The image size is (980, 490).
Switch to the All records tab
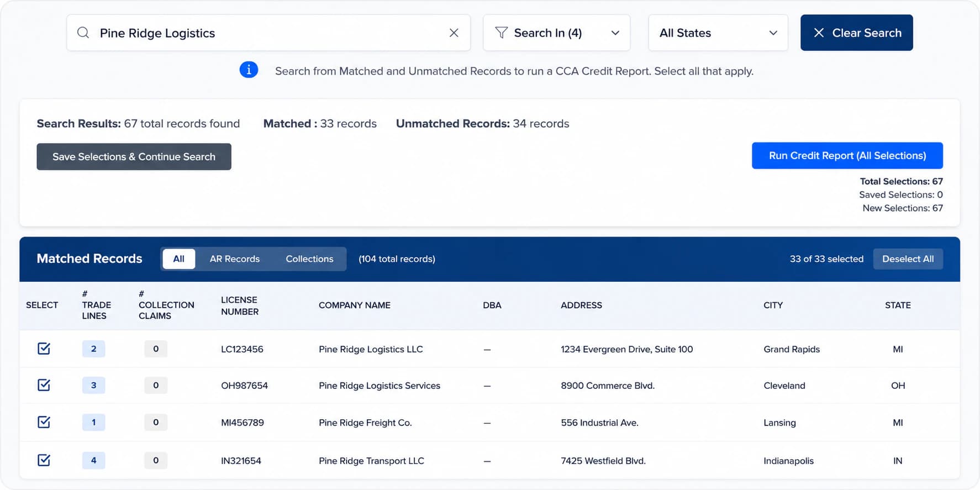tap(178, 259)
